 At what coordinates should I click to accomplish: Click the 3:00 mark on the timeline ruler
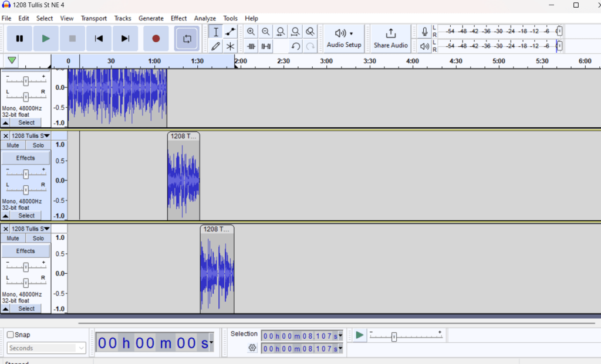pos(326,61)
